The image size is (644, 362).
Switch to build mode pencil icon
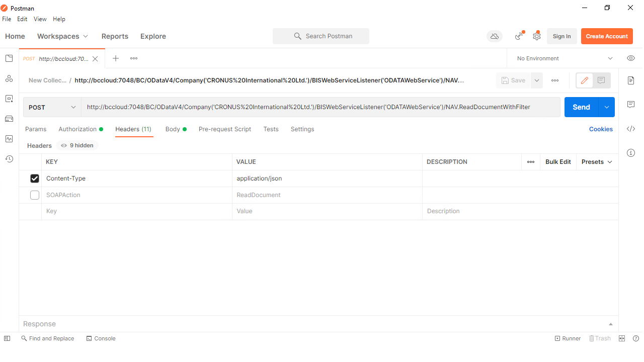(x=585, y=80)
